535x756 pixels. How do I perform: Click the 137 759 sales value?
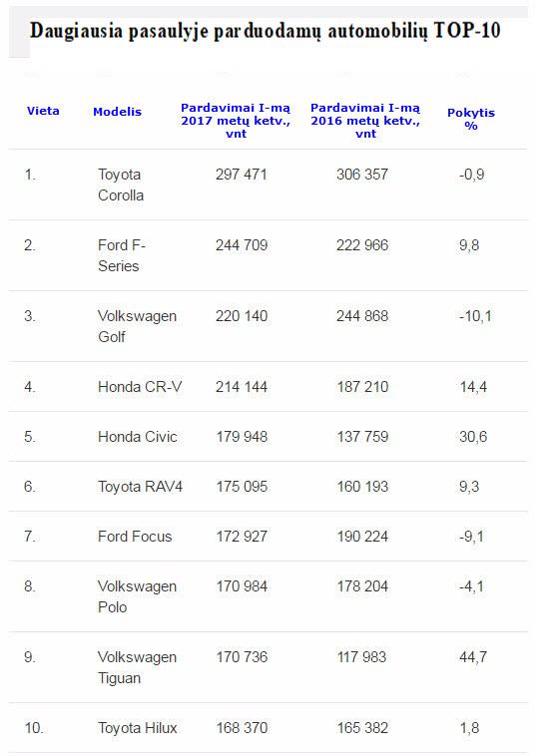point(362,436)
